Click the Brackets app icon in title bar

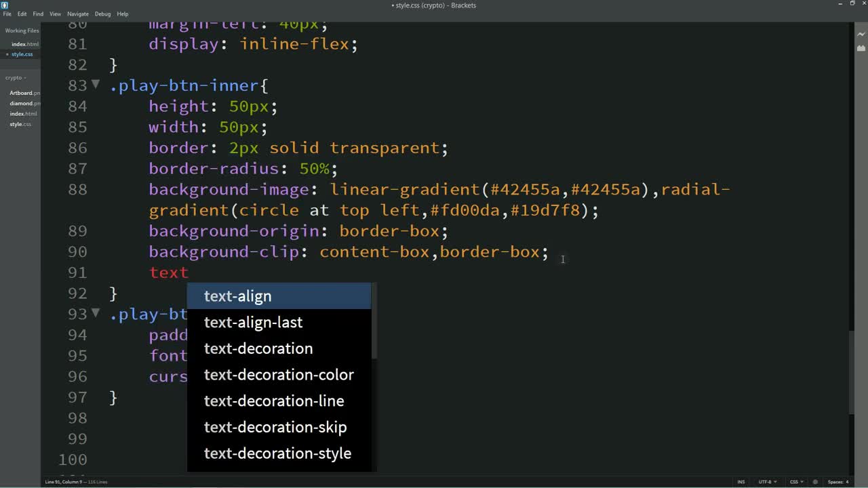click(x=5, y=5)
